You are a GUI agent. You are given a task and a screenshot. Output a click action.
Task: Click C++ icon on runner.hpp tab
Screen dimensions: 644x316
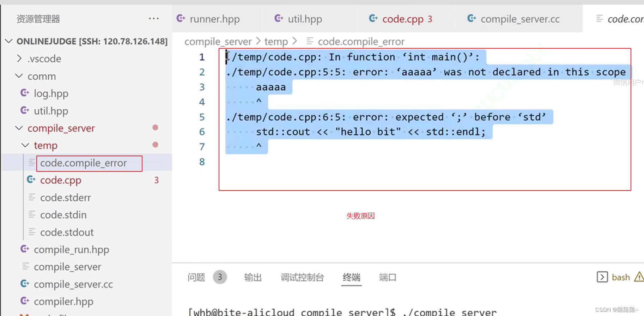coord(181,18)
